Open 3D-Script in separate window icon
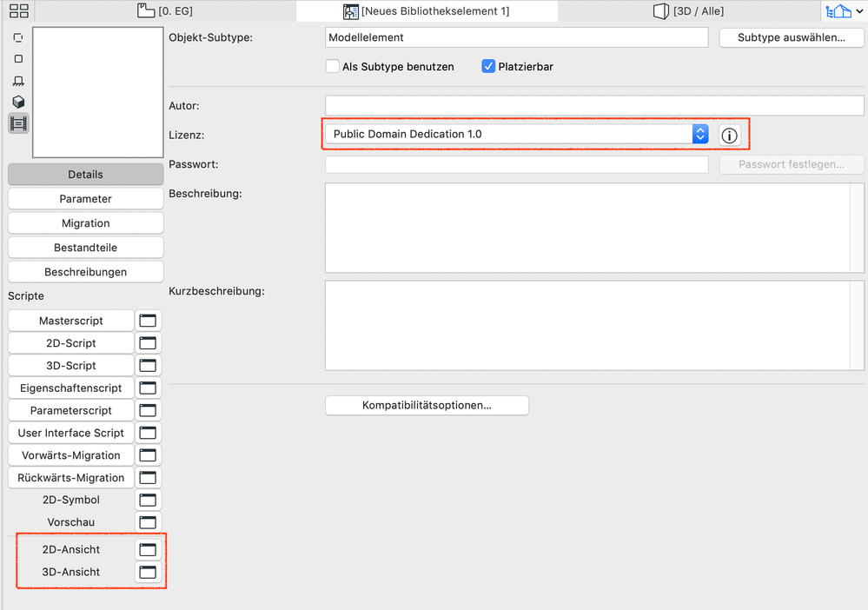Image resolution: width=868 pixels, height=610 pixels. pyautogui.click(x=148, y=365)
